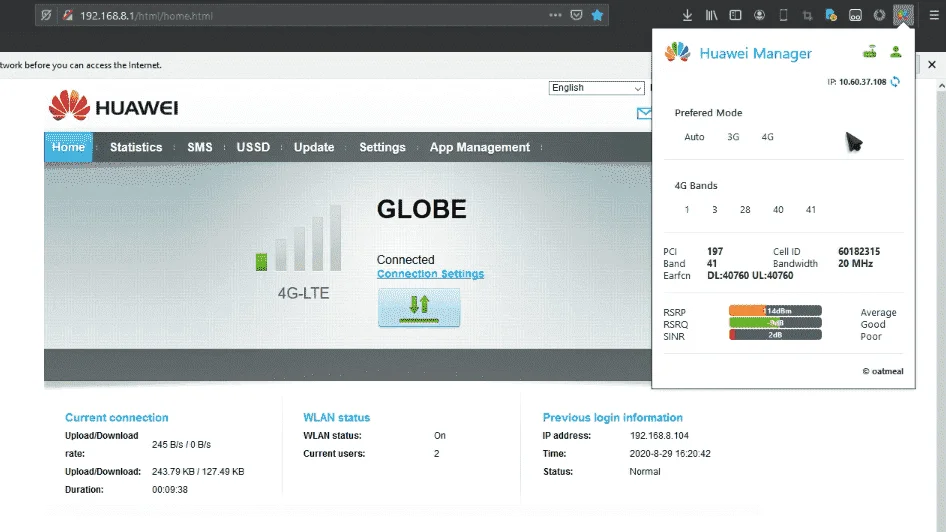Image resolution: width=946 pixels, height=532 pixels.
Task: Click the browser address bar URL
Action: [147, 16]
